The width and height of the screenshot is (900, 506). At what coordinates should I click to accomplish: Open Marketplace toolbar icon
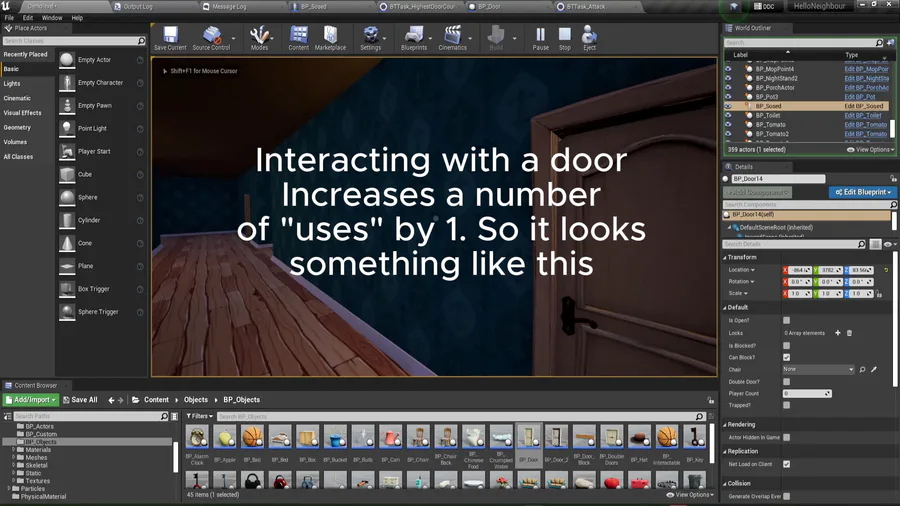coord(330,38)
